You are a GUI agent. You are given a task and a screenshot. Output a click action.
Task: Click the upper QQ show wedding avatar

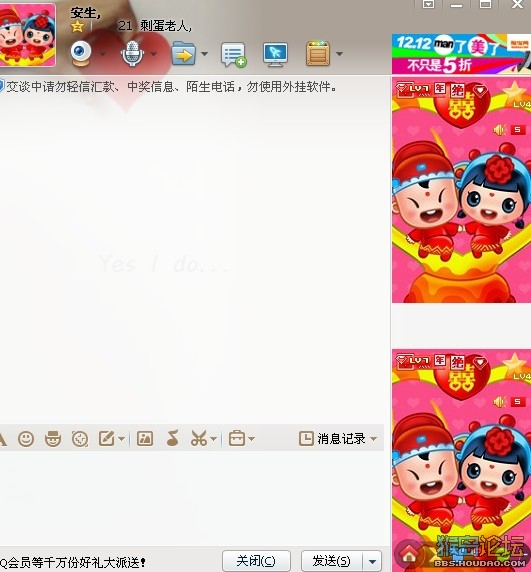tap(461, 190)
